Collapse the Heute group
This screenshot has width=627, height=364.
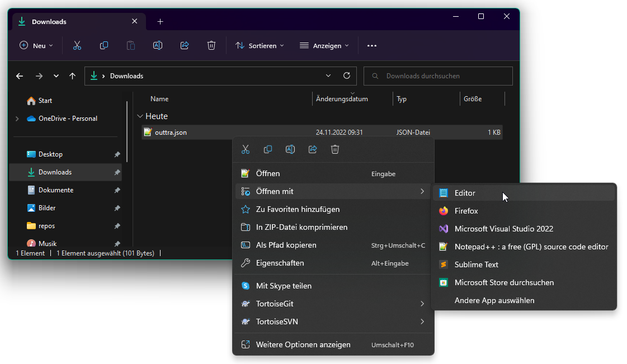[x=140, y=116]
